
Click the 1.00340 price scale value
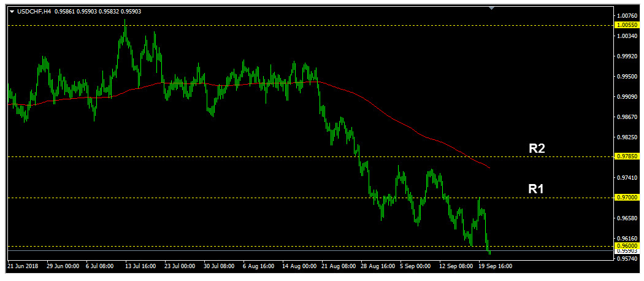[x=627, y=36]
